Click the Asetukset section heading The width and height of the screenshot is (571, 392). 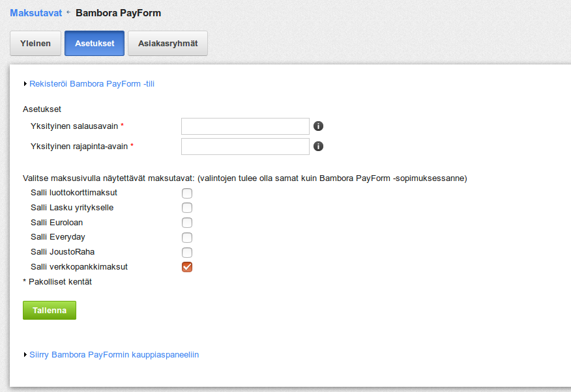point(42,109)
